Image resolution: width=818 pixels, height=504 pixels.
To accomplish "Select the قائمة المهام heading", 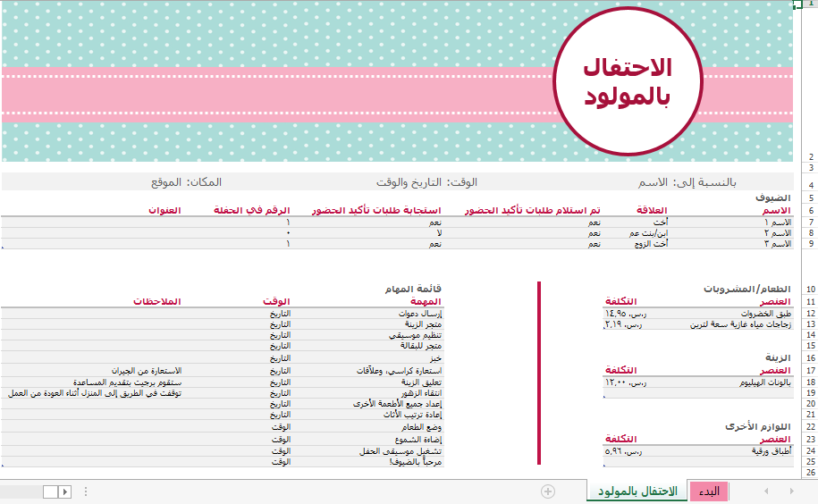I will pos(413,289).
